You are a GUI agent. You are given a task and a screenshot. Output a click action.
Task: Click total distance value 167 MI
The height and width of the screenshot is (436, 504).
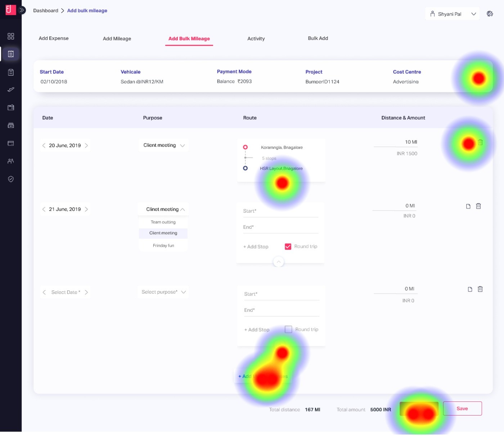(x=312, y=410)
